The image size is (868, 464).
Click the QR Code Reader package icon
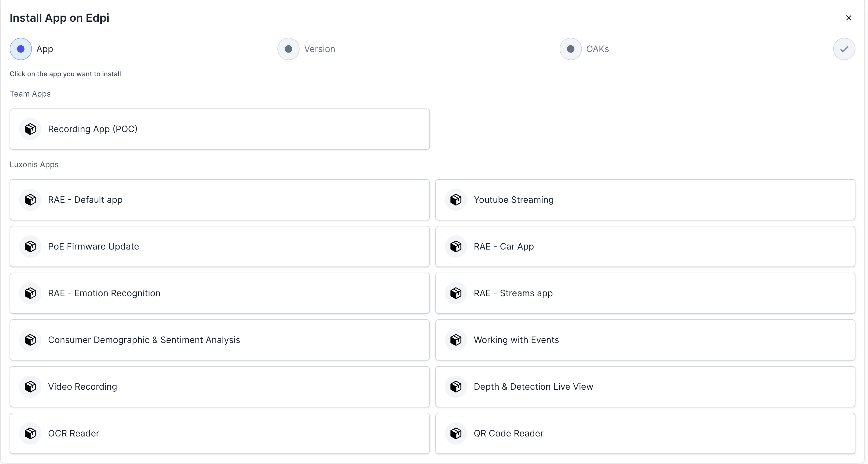(456, 433)
